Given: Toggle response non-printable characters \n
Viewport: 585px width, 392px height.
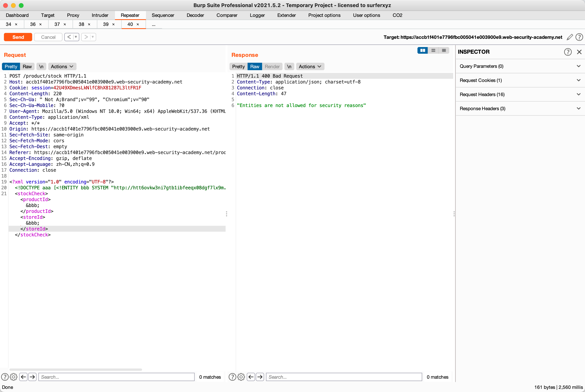Looking at the screenshot, I should (289, 66).
